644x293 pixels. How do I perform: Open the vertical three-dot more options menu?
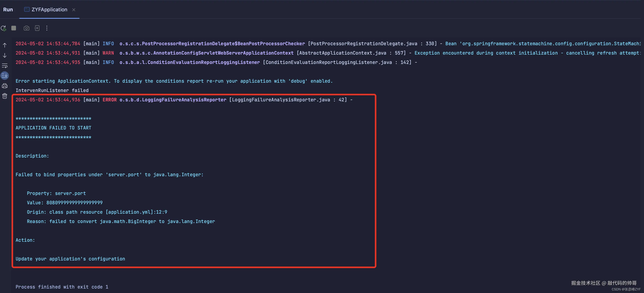click(47, 28)
